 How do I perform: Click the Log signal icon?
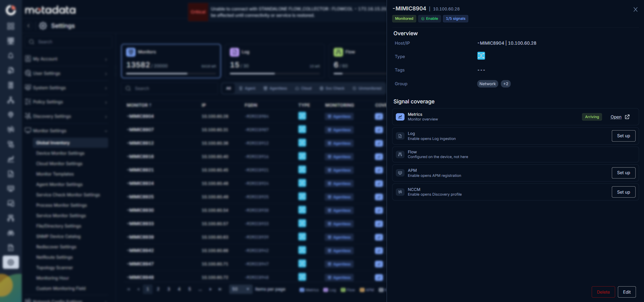pyautogui.click(x=400, y=136)
